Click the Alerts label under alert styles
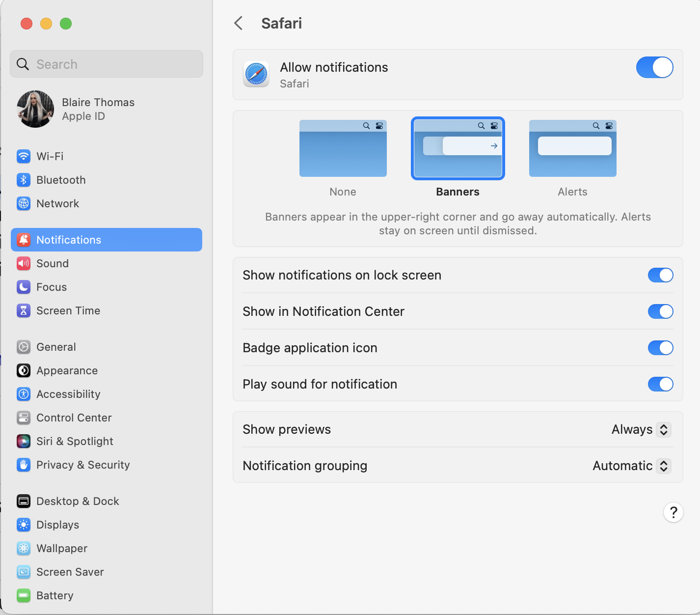The width and height of the screenshot is (700, 615). (573, 192)
